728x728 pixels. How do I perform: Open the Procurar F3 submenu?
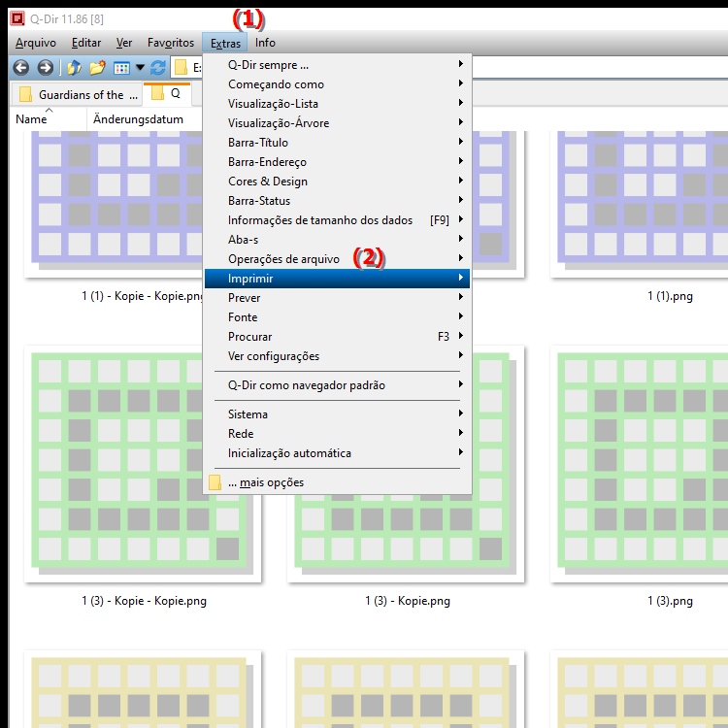tap(337, 337)
